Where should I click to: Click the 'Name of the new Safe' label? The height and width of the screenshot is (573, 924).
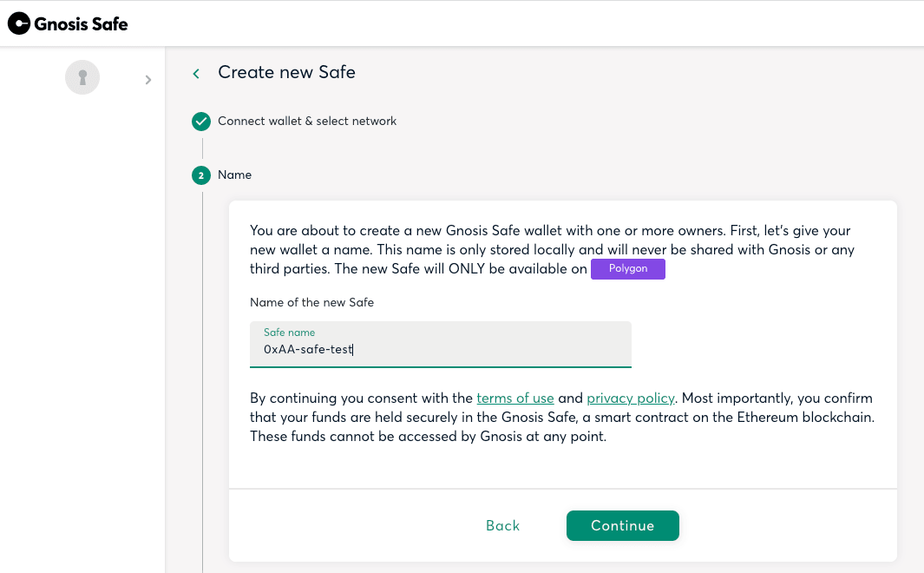tap(311, 302)
